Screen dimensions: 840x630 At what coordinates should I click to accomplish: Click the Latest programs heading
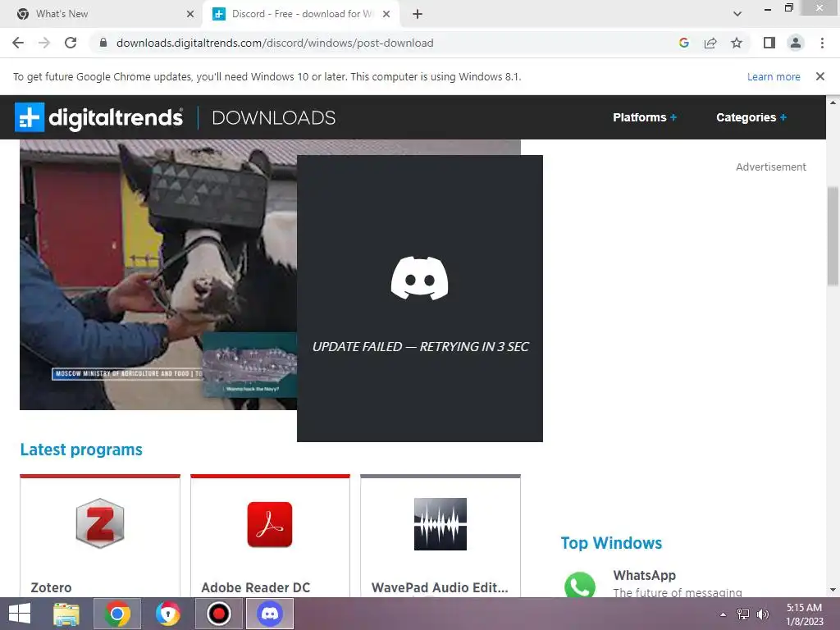click(x=81, y=450)
